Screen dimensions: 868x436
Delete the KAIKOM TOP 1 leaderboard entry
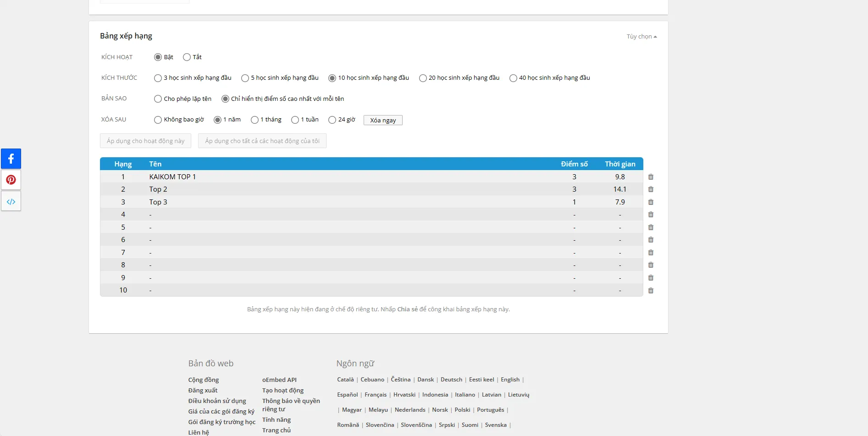pos(651,177)
